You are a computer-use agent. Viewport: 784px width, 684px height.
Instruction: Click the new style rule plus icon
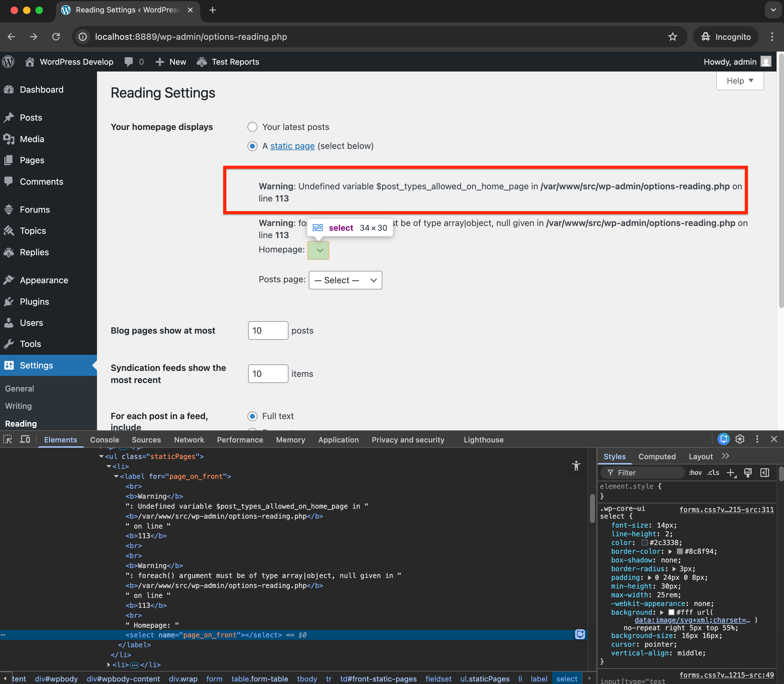[x=731, y=473]
